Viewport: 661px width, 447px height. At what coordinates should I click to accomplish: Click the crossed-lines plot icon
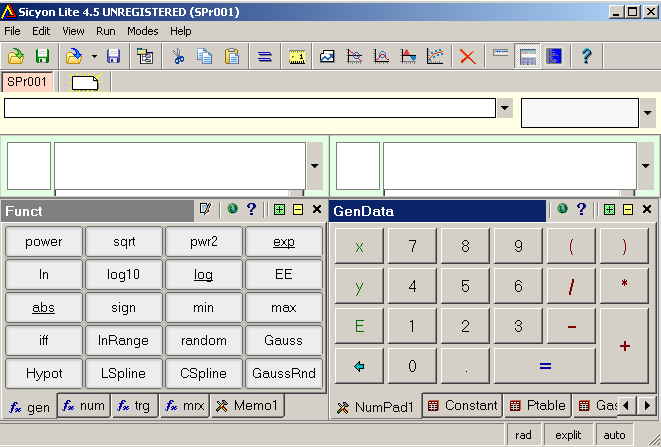(x=354, y=56)
